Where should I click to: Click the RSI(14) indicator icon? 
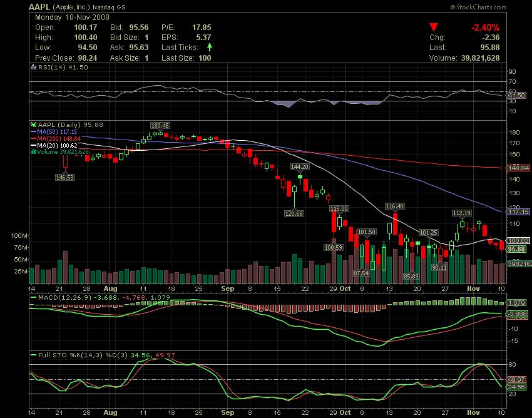(33, 67)
